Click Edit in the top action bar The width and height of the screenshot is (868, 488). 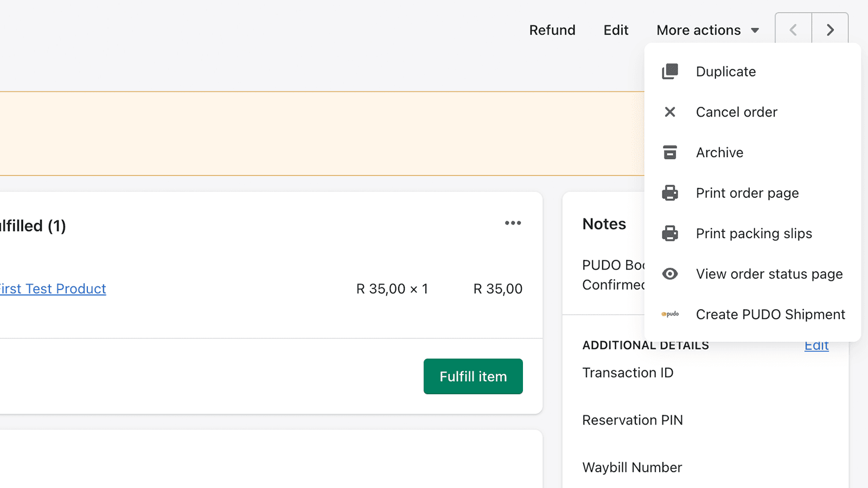click(x=616, y=30)
